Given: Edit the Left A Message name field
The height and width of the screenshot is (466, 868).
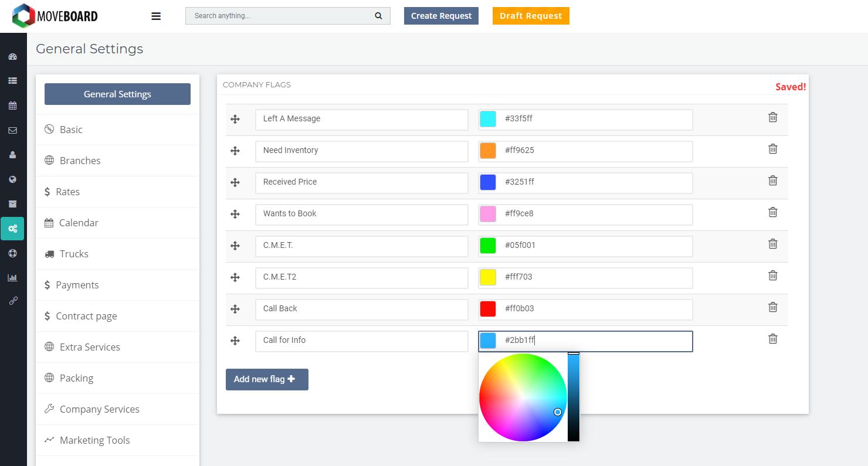Looking at the screenshot, I should [x=362, y=119].
